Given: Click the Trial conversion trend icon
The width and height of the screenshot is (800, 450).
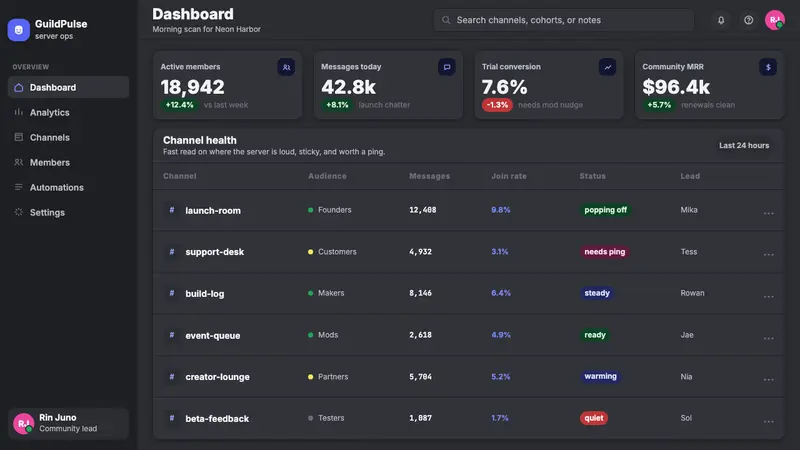Looking at the screenshot, I should coord(607,67).
